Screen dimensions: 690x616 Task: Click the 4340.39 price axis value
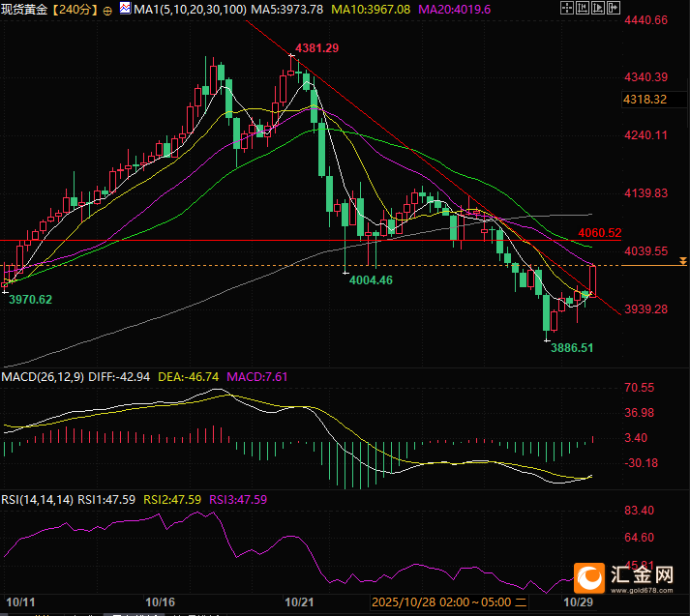coord(646,77)
